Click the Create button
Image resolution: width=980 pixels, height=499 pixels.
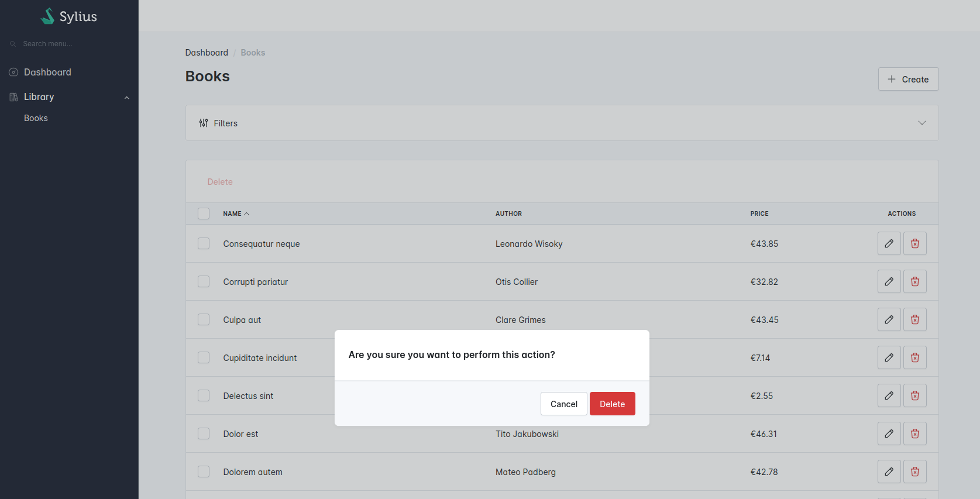(908, 79)
